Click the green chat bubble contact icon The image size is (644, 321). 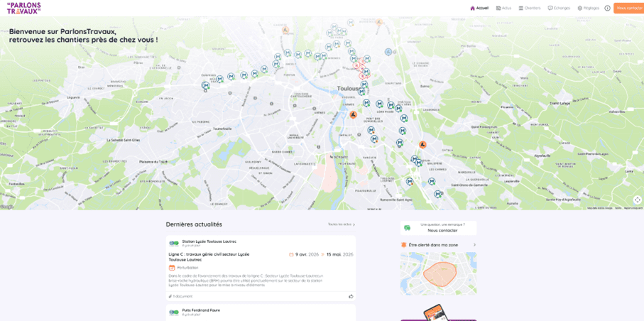coord(408,228)
